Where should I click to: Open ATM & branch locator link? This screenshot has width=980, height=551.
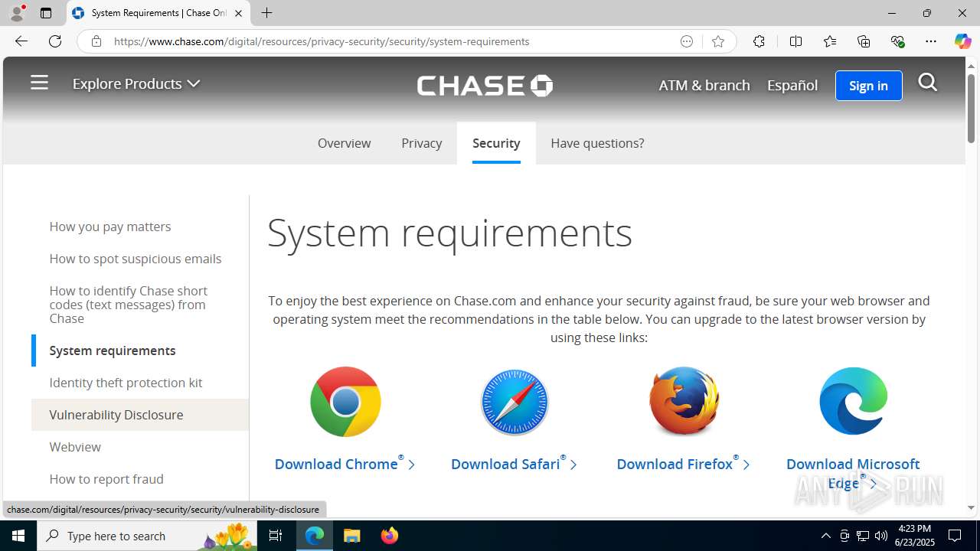tap(704, 85)
